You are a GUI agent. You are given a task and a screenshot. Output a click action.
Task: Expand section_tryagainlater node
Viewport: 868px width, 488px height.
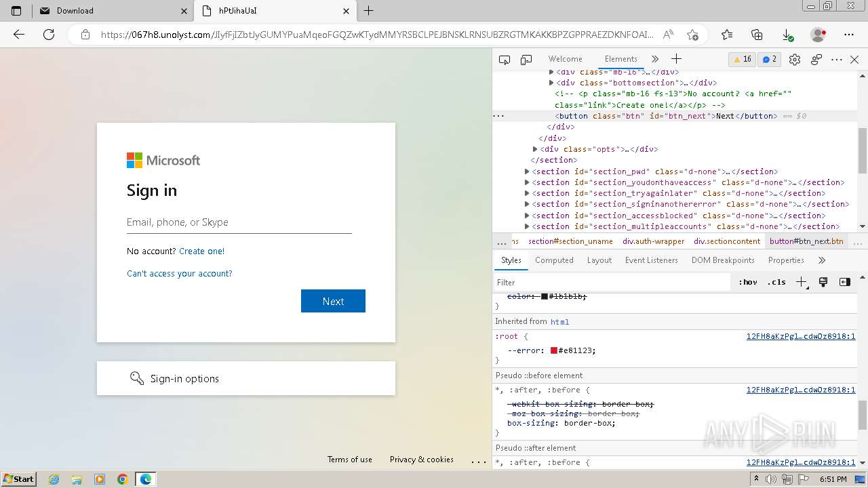pos(527,193)
